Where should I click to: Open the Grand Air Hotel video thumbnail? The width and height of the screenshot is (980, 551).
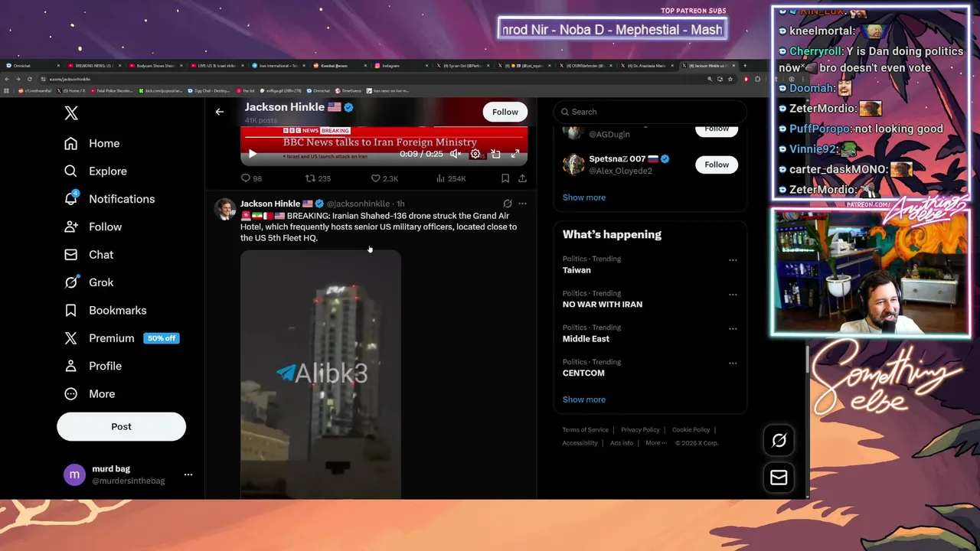[321, 374]
